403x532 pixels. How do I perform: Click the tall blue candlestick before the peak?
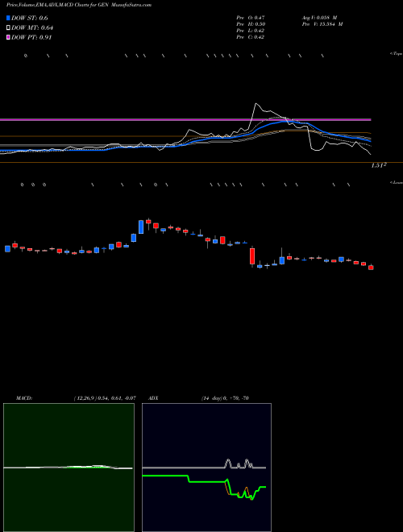[x=141, y=227]
